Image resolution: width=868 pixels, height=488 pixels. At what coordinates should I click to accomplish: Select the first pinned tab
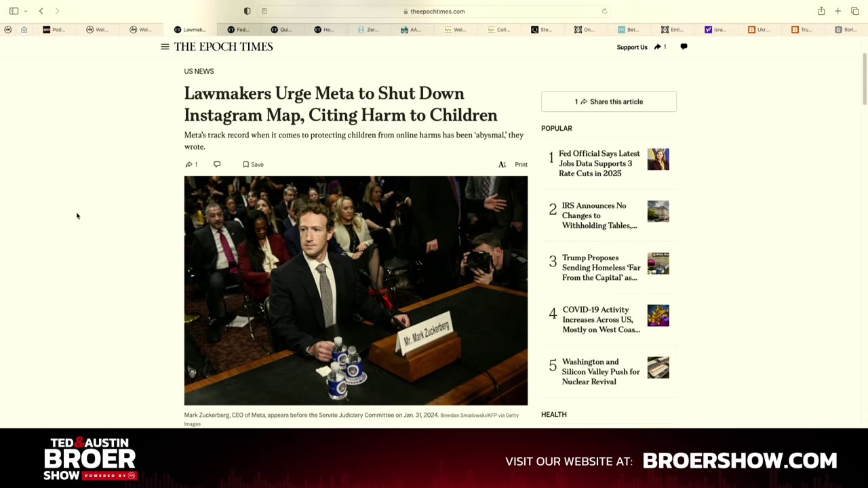click(x=8, y=29)
